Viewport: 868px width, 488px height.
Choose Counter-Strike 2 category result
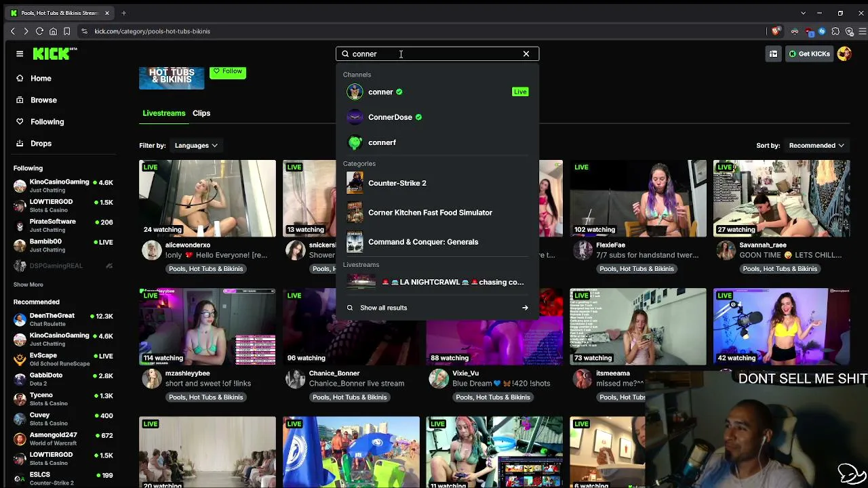click(437, 183)
